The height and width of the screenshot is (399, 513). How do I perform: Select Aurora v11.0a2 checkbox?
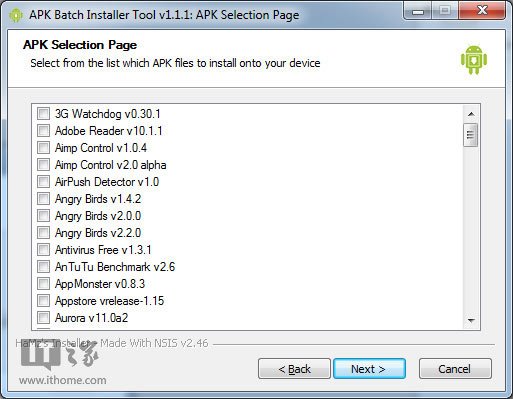click(43, 317)
